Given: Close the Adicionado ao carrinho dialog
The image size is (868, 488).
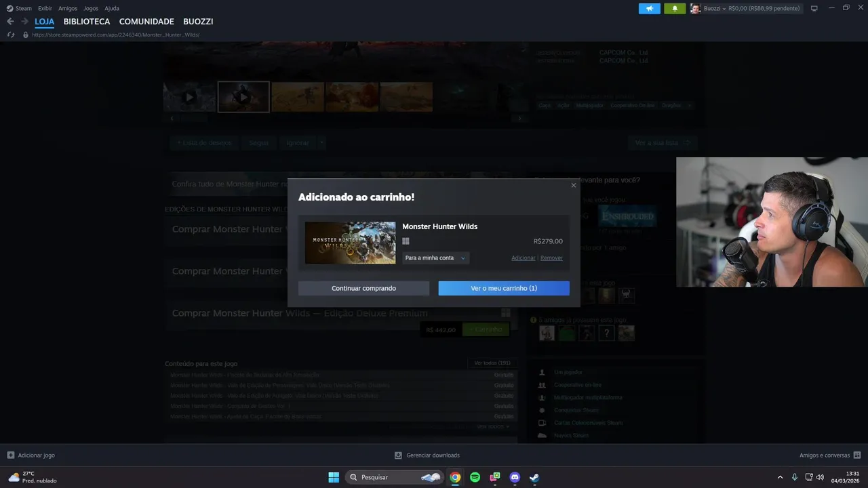Looking at the screenshot, I should [x=574, y=185].
